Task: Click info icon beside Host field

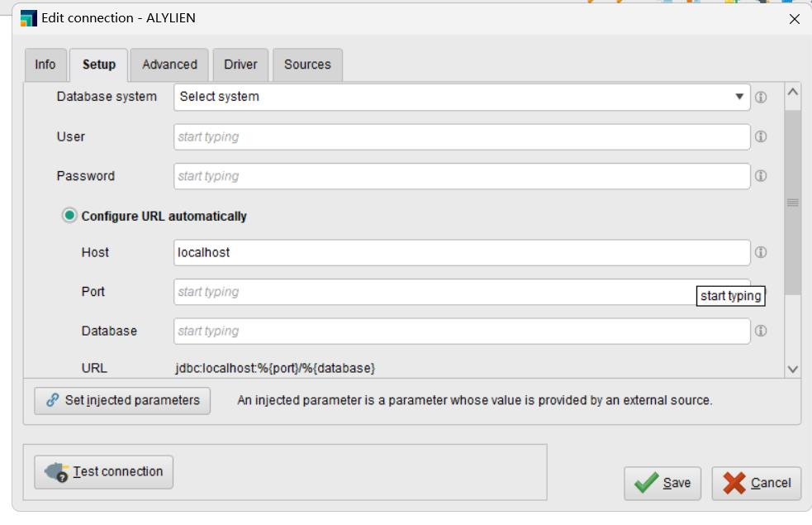Action: [x=760, y=252]
